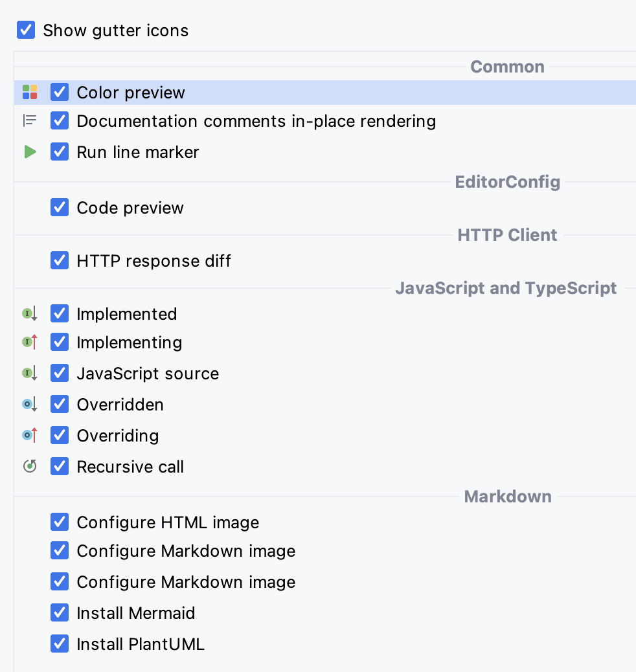Viewport: 636px width, 672px height.
Task: Toggle the Show gutter icons checkbox
Action: pos(25,30)
